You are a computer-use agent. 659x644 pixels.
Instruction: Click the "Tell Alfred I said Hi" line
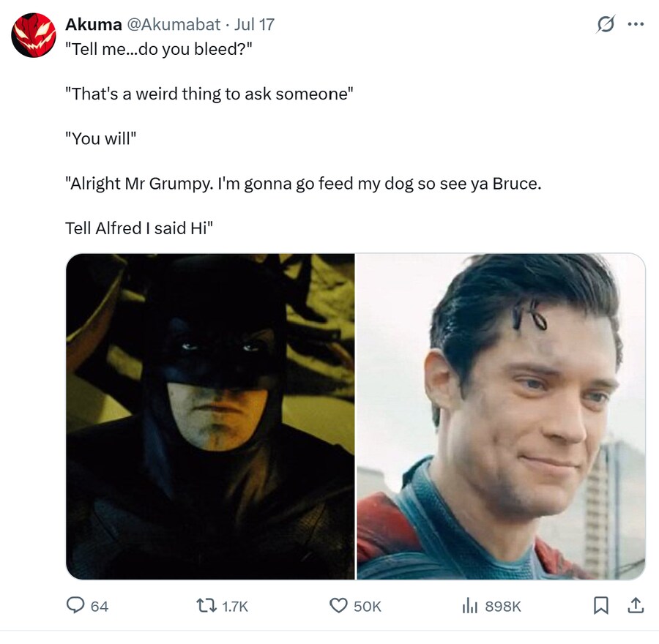[139, 228]
